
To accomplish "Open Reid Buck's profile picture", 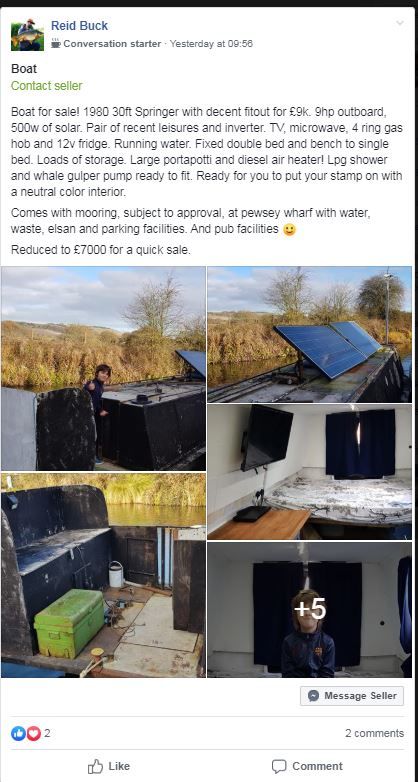I will click(27, 34).
